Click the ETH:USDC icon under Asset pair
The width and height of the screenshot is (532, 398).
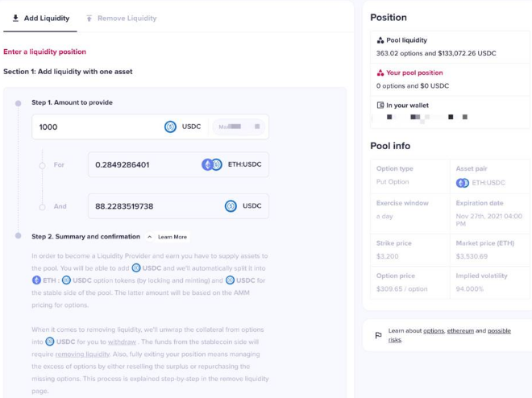pos(463,183)
